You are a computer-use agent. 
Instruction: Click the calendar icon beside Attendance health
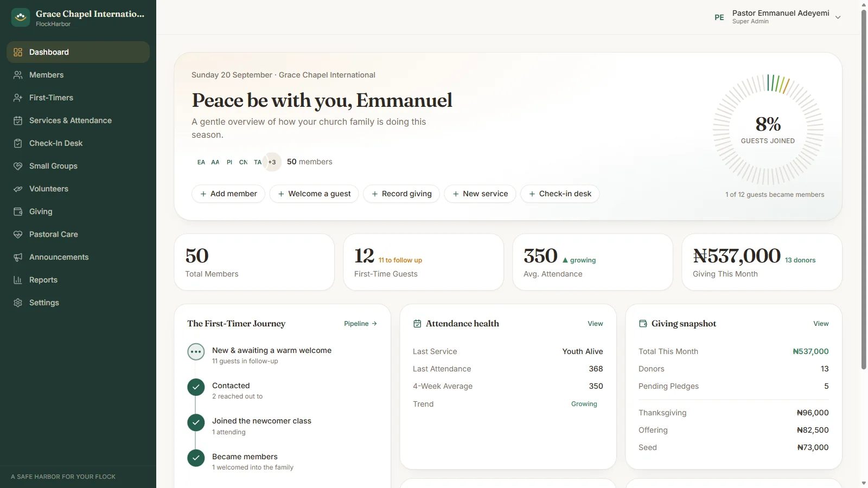coord(417,324)
